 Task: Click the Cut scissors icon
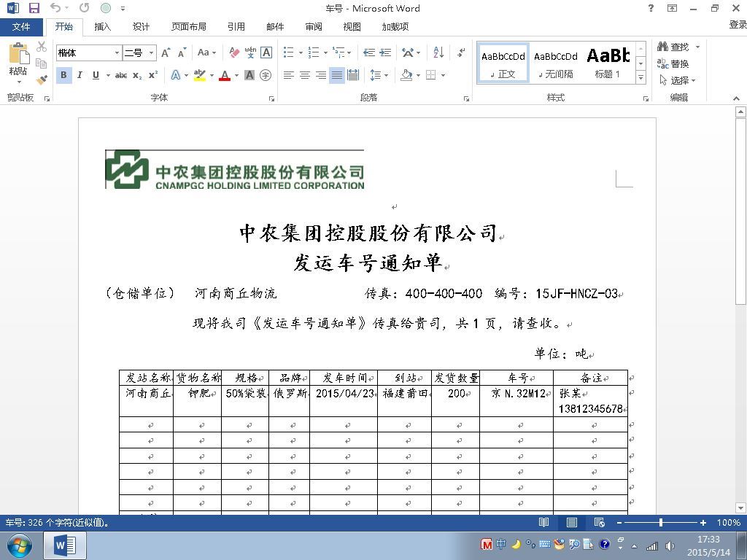[x=42, y=47]
